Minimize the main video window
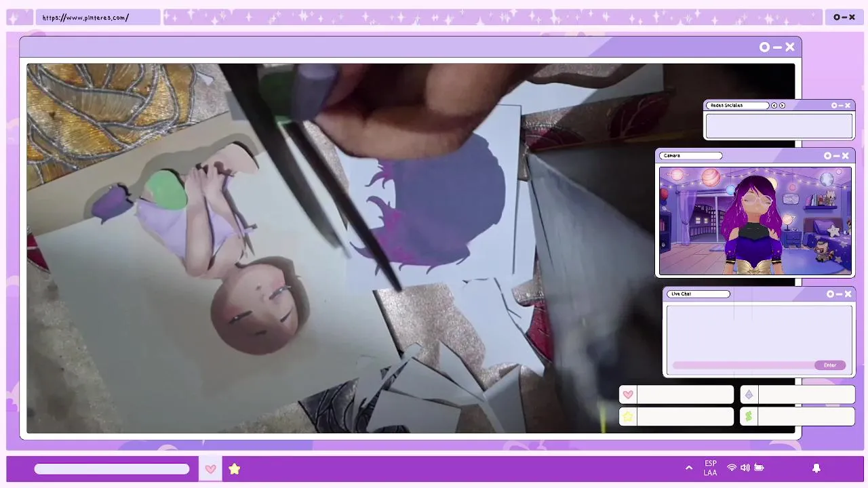 coord(777,47)
